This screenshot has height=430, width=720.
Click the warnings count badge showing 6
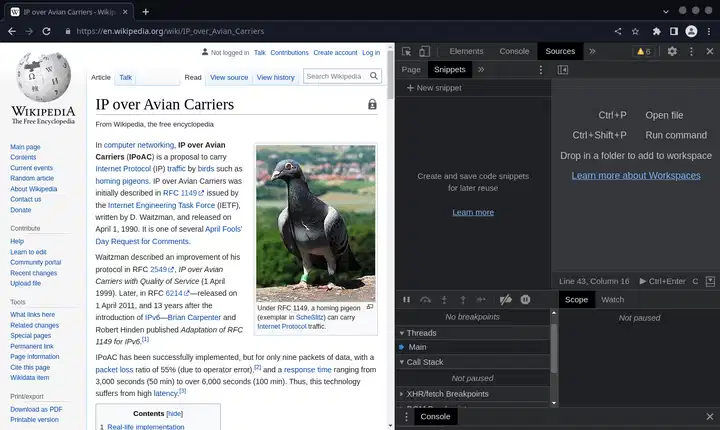pos(643,51)
